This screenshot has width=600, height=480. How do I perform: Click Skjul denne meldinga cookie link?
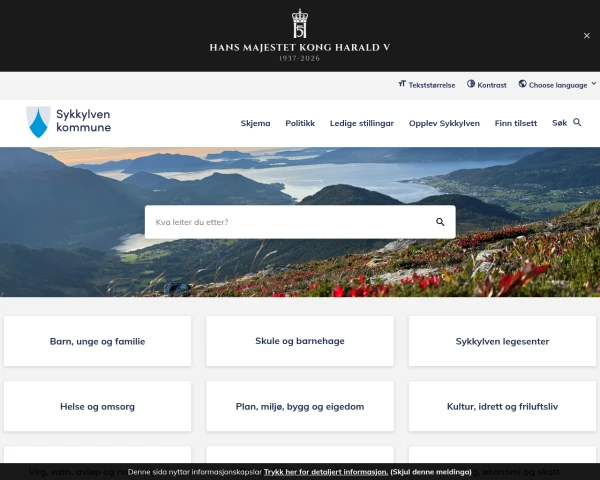pos(431,472)
